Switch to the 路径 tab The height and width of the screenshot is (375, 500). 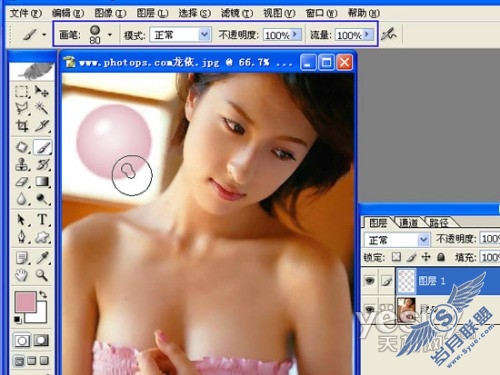click(x=439, y=222)
